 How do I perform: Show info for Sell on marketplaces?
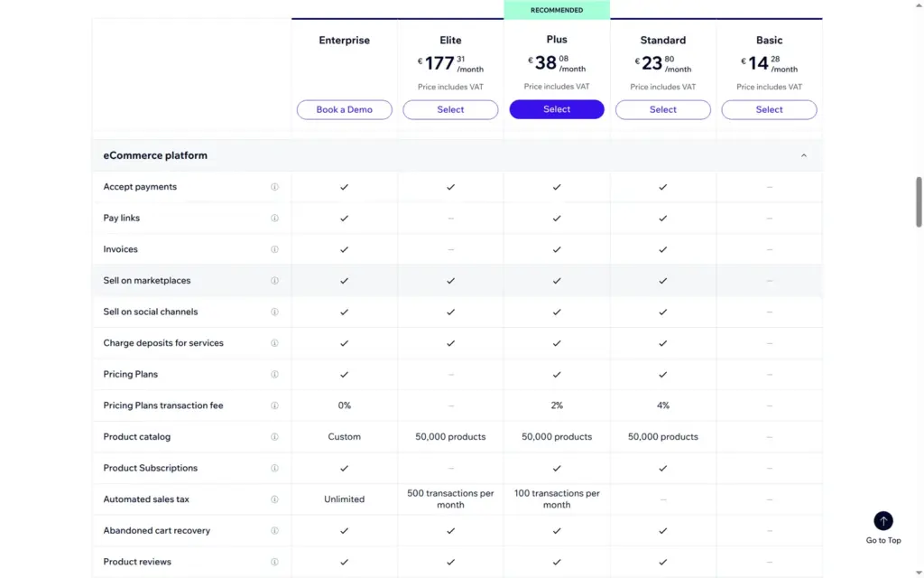(274, 281)
